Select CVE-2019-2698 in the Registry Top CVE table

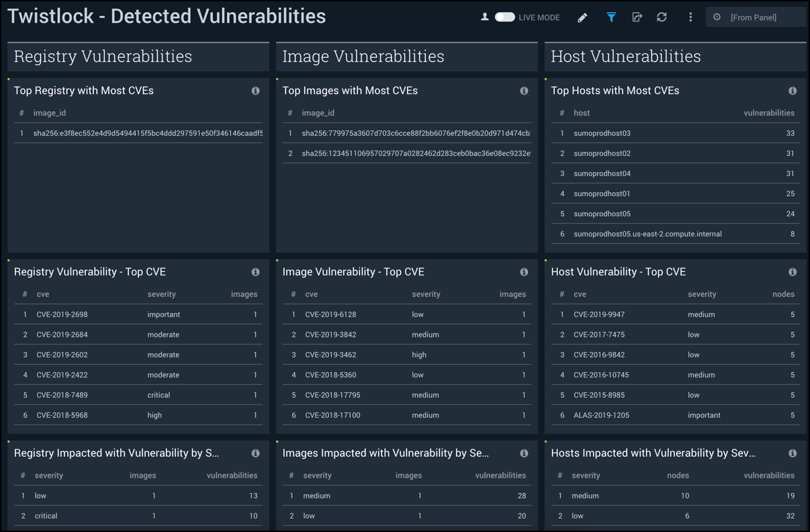(x=61, y=314)
